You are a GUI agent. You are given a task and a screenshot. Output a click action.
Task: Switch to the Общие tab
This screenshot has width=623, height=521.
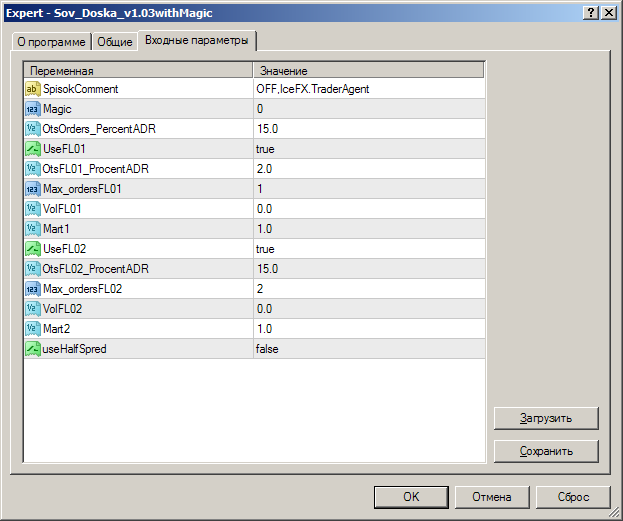coord(115,42)
